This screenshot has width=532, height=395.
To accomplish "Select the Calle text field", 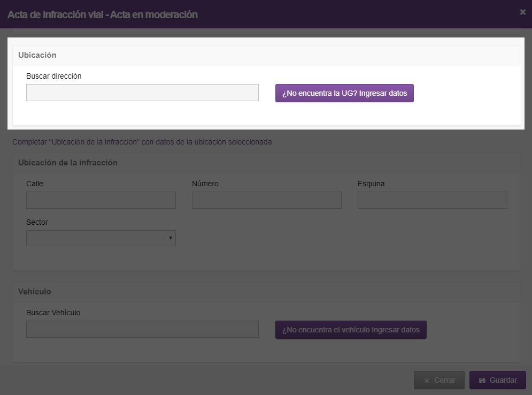I will 101,200.
